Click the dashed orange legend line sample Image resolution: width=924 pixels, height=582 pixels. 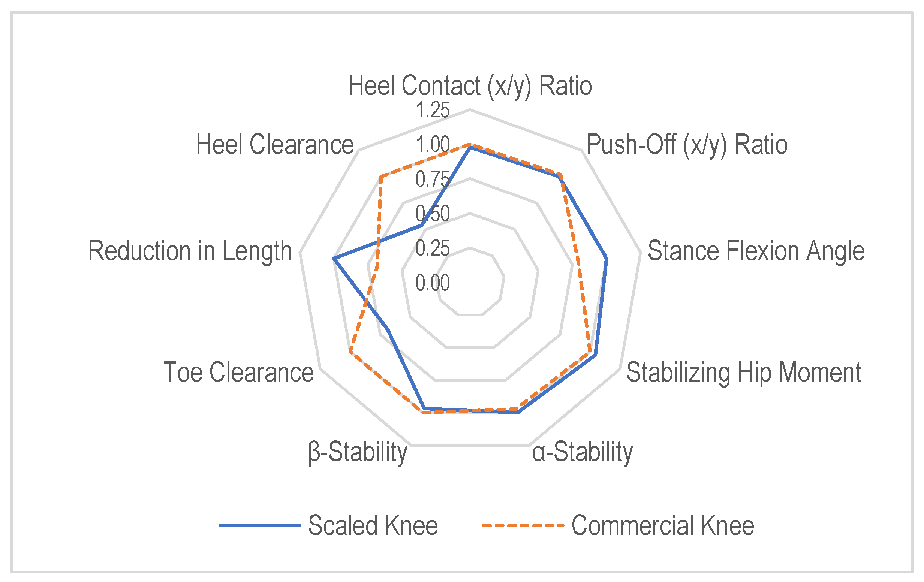pos(523,525)
